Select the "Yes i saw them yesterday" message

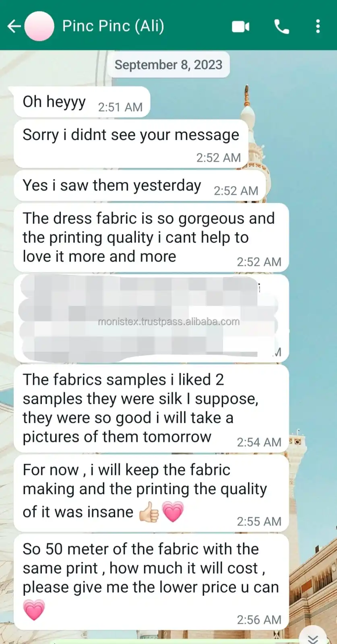[140, 186]
